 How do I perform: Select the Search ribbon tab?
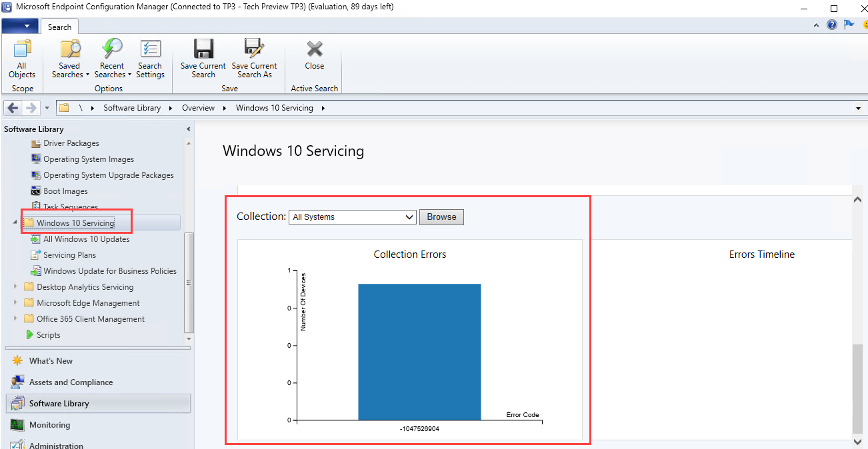[x=59, y=27]
